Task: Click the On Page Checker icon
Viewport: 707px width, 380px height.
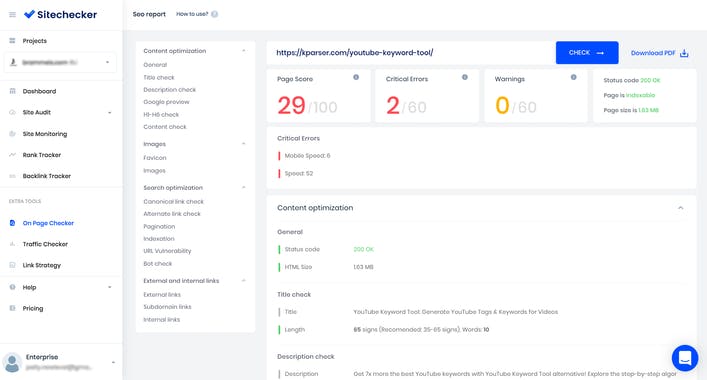Action: click(12, 223)
